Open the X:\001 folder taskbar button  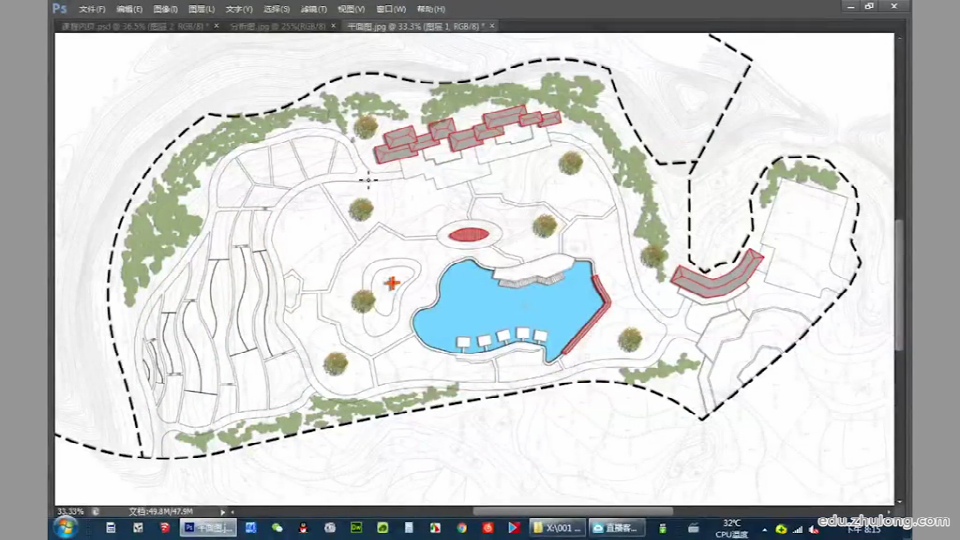point(558,527)
